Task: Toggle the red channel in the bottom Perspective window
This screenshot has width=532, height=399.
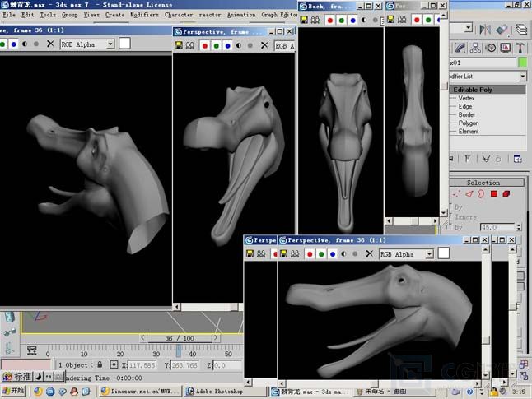Action: tap(310, 255)
